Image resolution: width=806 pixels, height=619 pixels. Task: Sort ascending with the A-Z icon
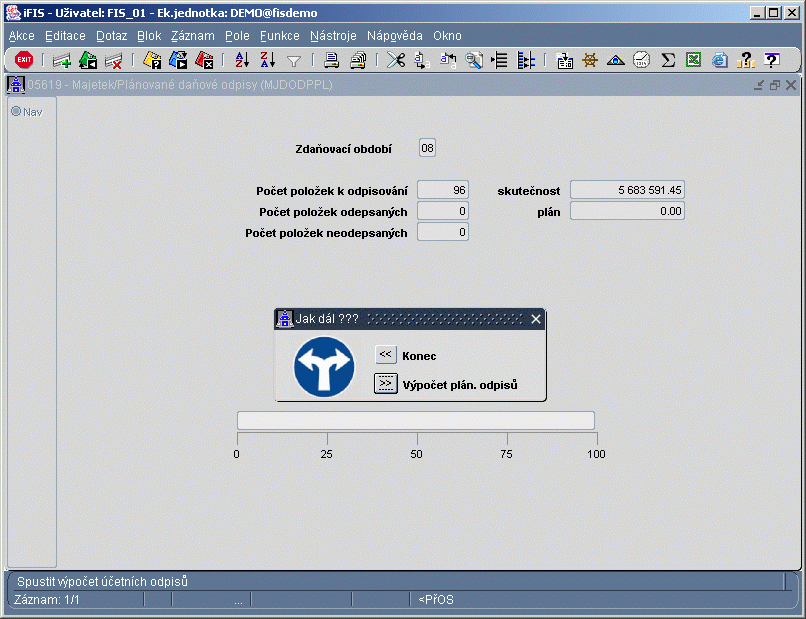(x=242, y=61)
